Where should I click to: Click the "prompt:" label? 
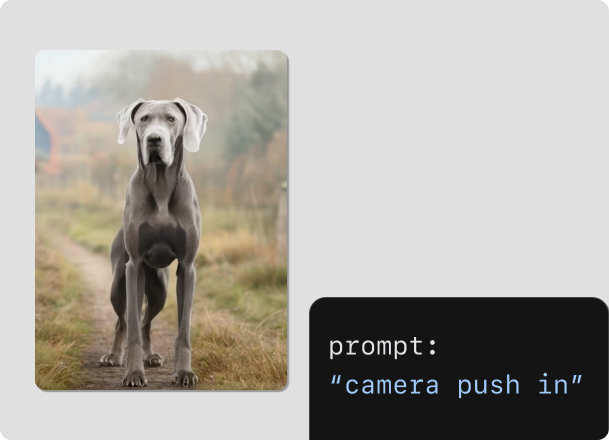pos(383,347)
